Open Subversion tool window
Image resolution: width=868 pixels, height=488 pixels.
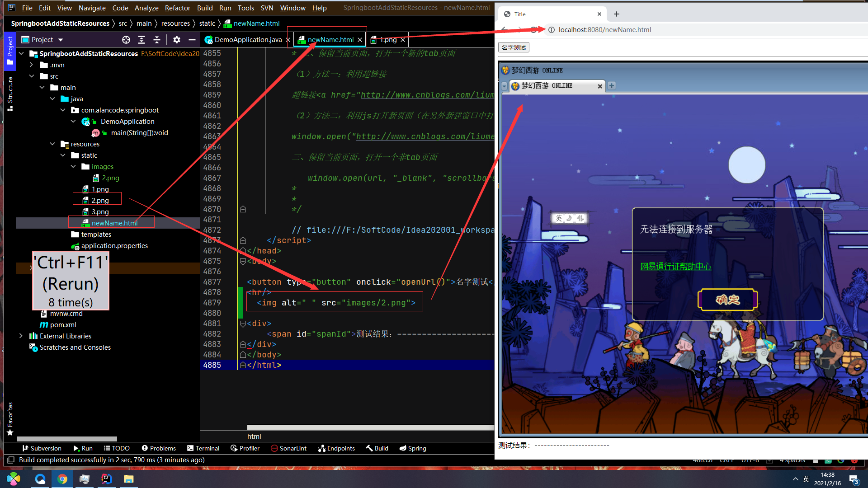coord(42,448)
